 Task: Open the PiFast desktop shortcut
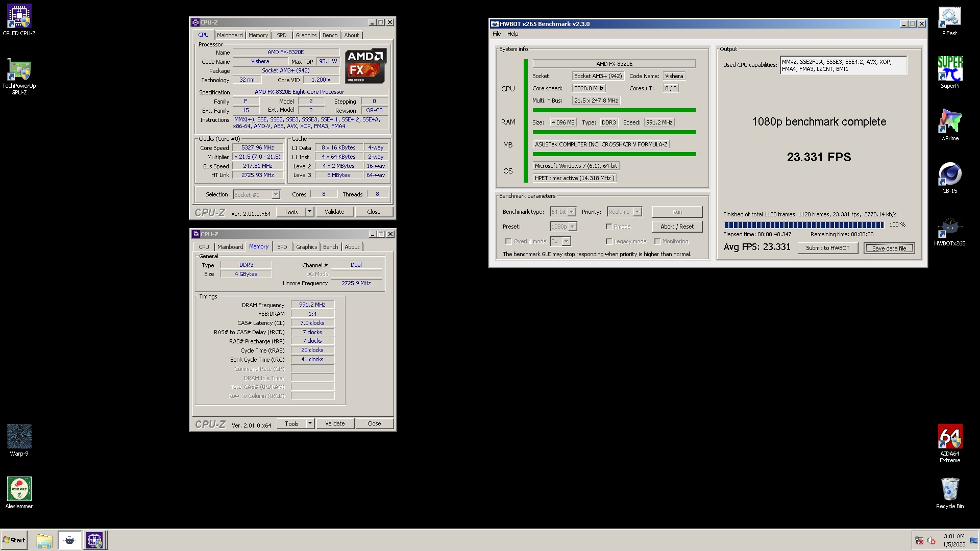click(x=949, y=20)
